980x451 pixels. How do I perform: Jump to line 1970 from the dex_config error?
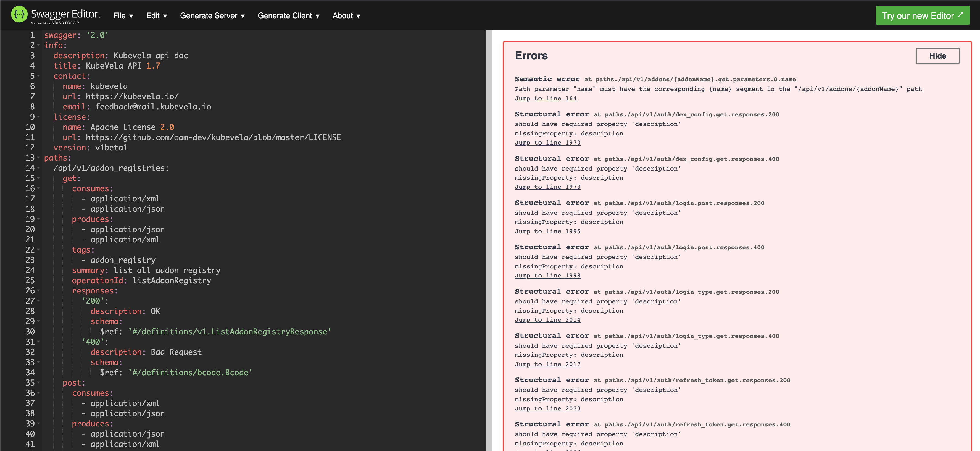point(547,142)
